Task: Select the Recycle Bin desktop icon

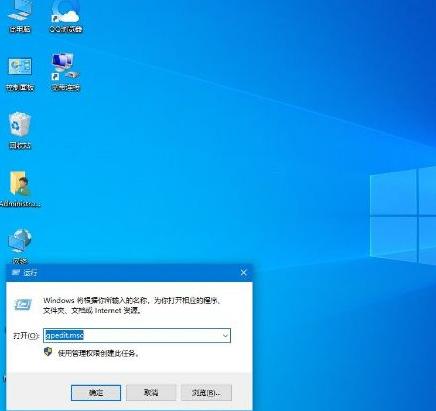Action: [20, 131]
